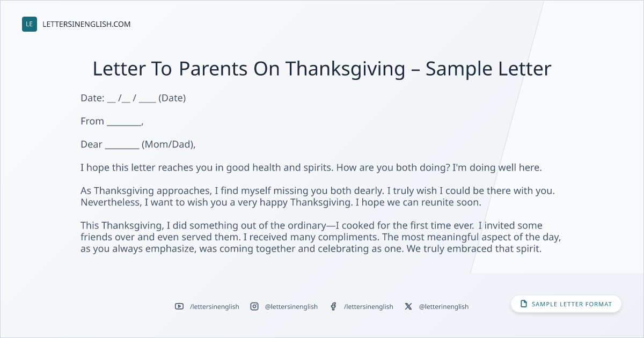Click the X (Twitter) icon

point(408,306)
